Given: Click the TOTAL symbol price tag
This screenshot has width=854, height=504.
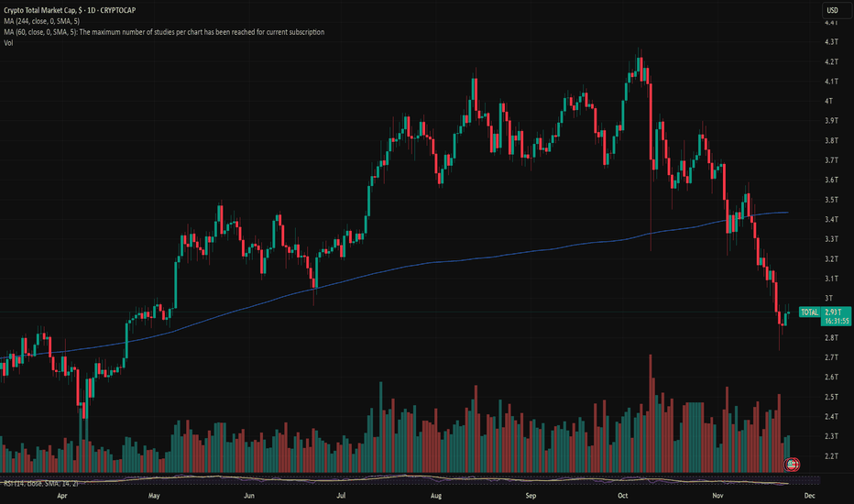Looking at the screenshot, I should [810, 312].
